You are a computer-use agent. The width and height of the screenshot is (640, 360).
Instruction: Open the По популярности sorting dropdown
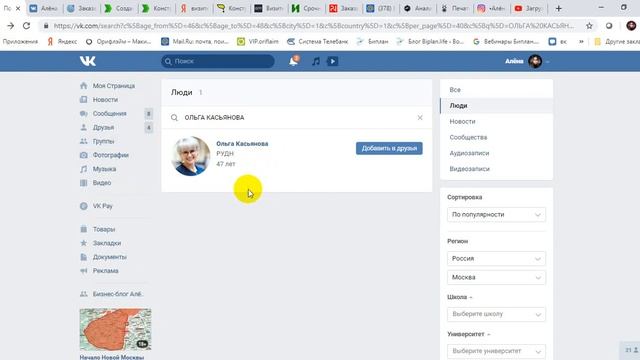(496, 215)
